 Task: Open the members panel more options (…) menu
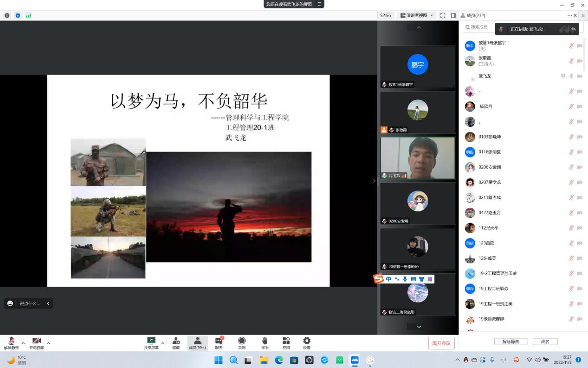(569, 15)
